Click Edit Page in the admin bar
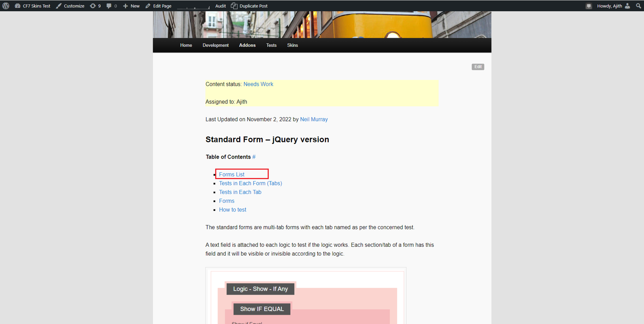This screenshot has height=324, width=644. [159, 6]
